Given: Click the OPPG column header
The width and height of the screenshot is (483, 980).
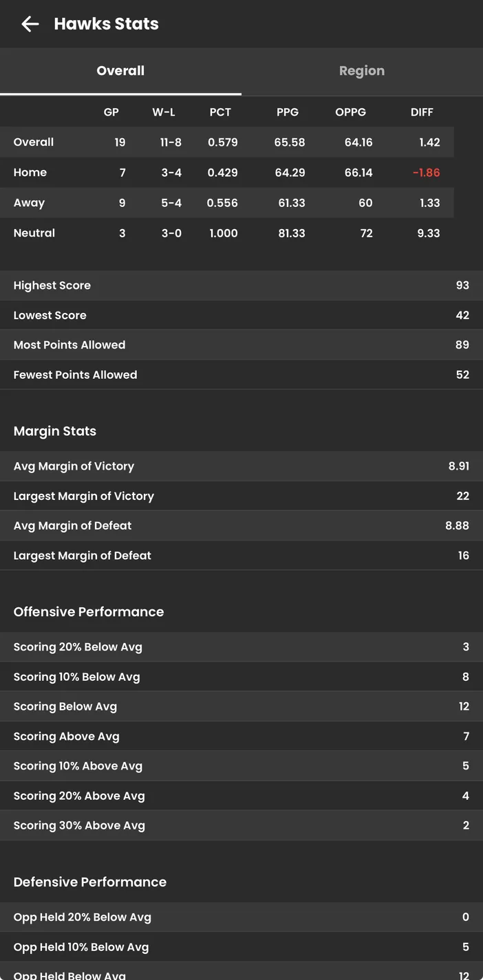Looking at the screenshot, I should tap(351, 112).
